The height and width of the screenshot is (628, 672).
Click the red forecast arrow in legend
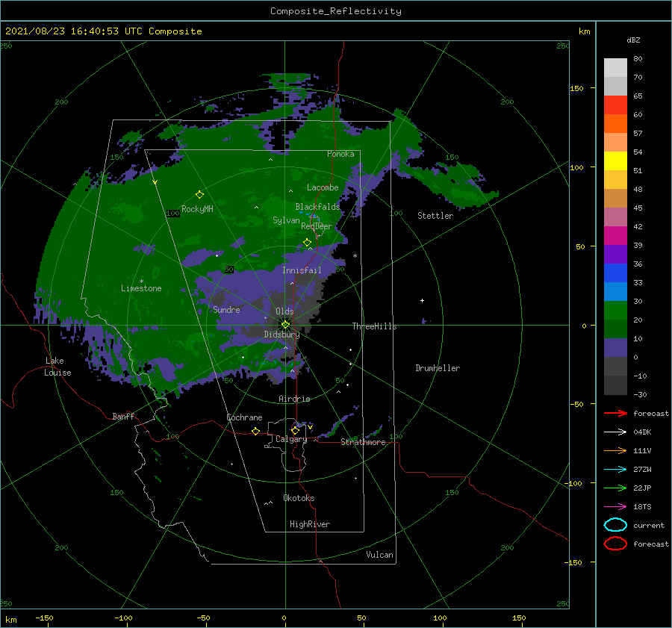(x=615, y=413)
